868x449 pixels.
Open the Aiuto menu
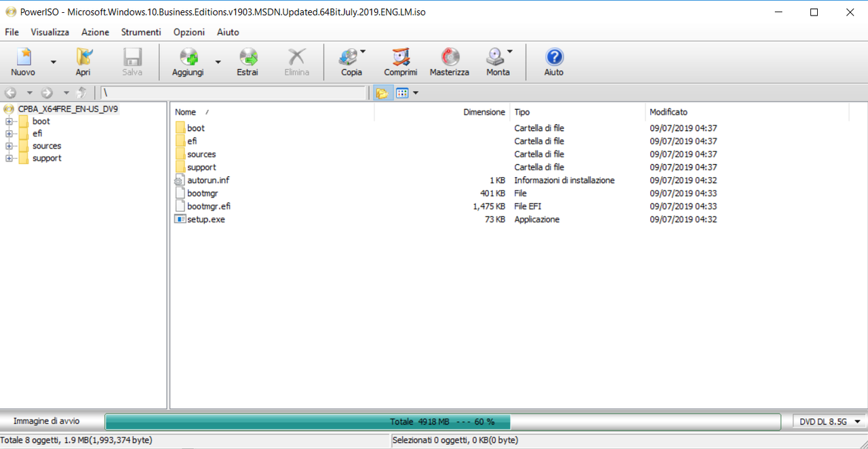pos(228,32)
